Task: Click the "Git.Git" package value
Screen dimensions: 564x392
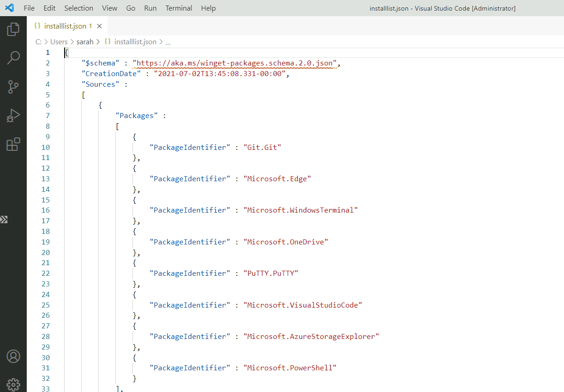Action: tap(262, 147)
